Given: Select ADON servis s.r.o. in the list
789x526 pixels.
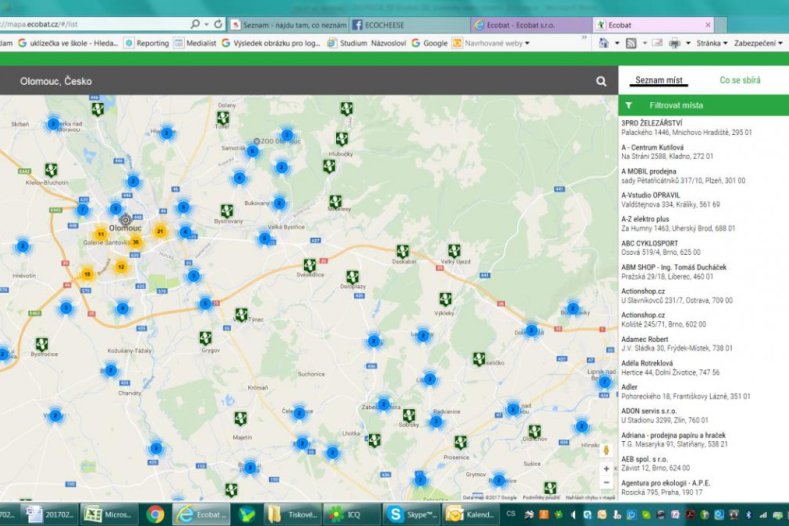Looking at the screenshot, I should point(703,415).
